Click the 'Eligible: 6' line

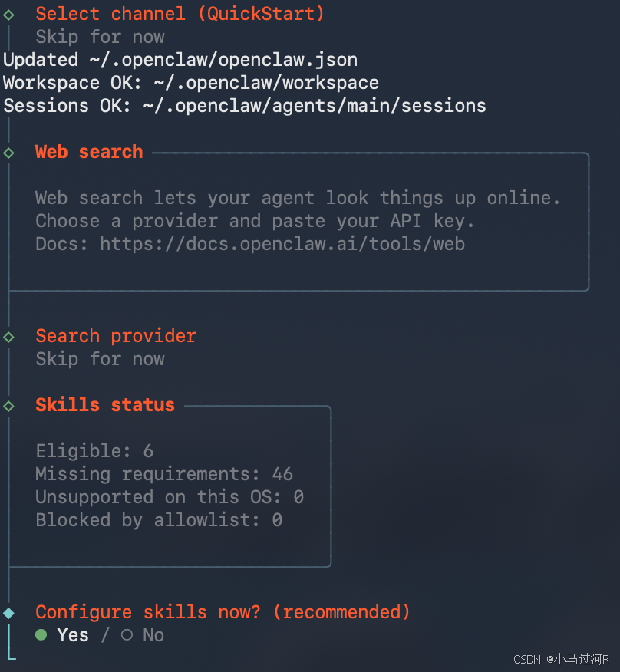pos(94,451)
